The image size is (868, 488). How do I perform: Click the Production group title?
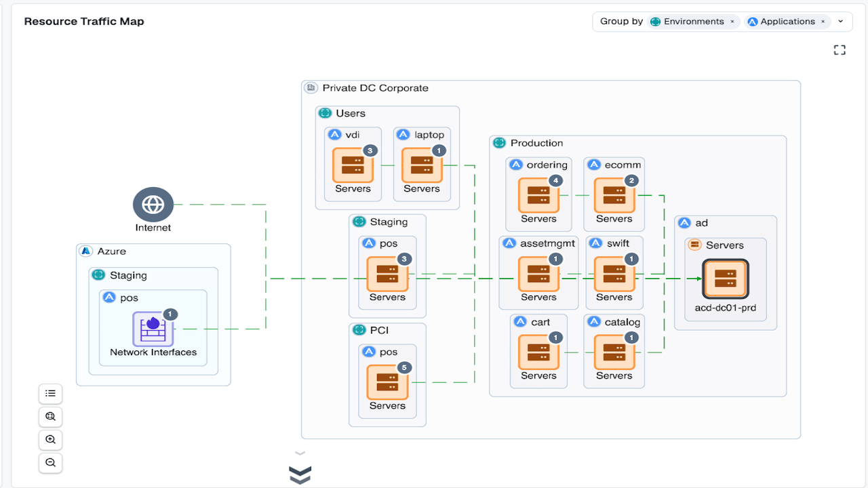pos(536,143)
